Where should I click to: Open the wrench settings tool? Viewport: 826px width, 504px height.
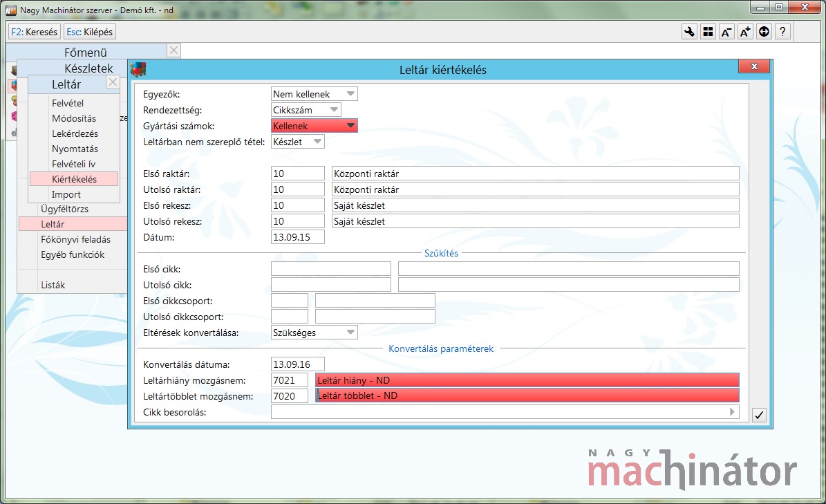689,32
